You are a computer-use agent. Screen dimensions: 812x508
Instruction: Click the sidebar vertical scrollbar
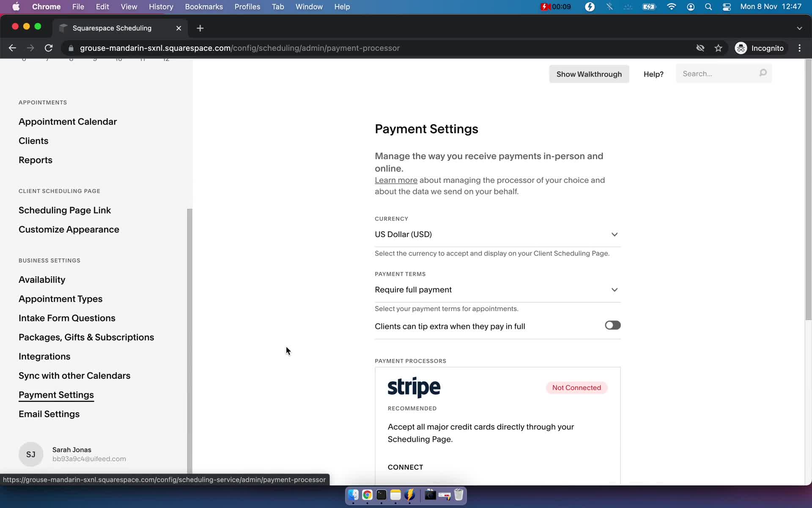coord(189,341)
